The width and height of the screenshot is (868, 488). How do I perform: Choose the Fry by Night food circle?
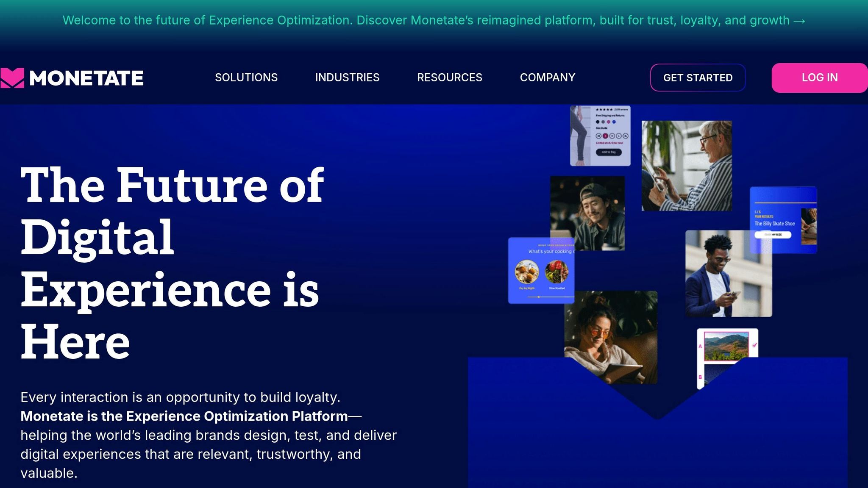tap(527, 272)
